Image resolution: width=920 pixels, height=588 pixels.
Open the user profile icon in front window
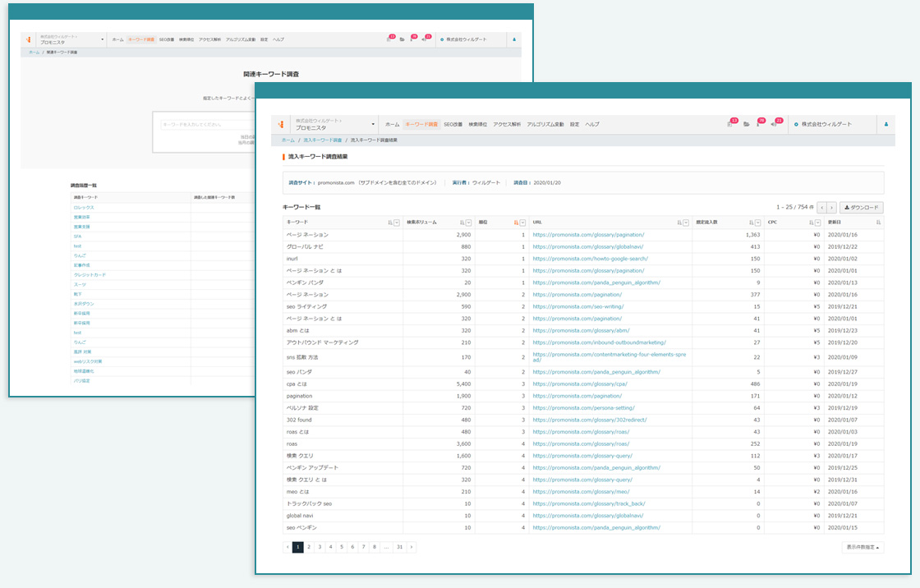(x=886, y=124)
